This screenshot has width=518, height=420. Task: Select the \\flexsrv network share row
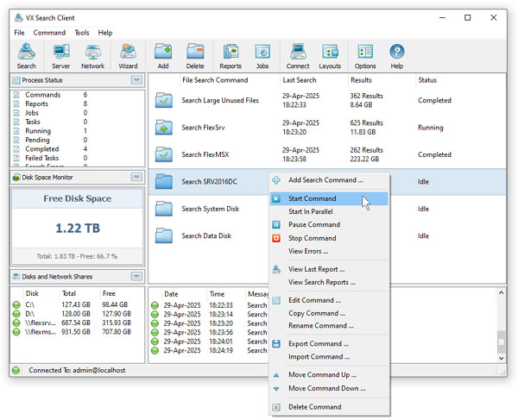tap(78, 323)
